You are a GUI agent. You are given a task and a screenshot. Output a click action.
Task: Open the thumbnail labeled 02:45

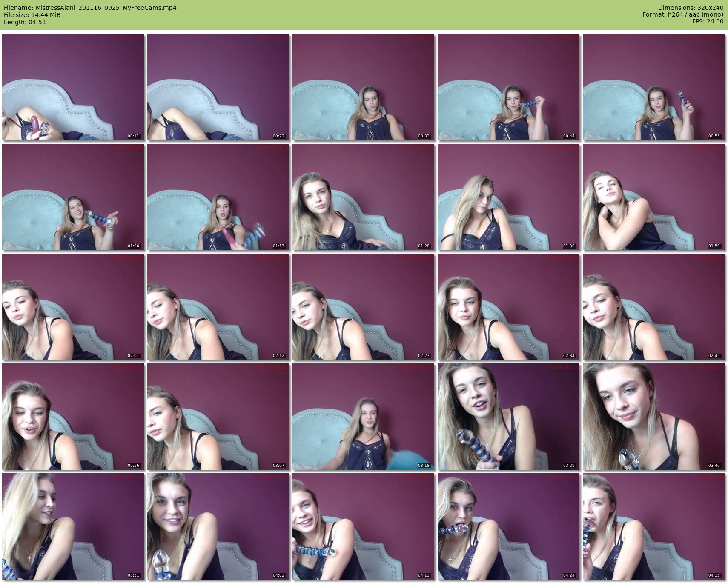tap(654, 307)
